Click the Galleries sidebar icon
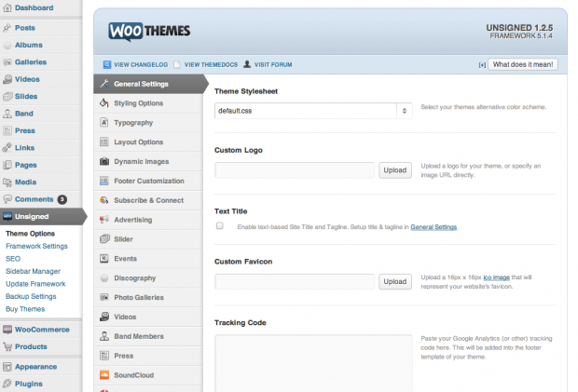The height and width of the screenshot is (392, 578). (7, 62)
